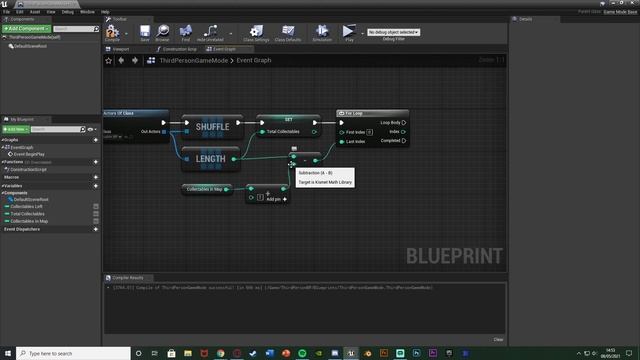This screenshot has height=360, width=640.
Task: Open the debug object selector dropdown
Action: click(x=393, y=32)
